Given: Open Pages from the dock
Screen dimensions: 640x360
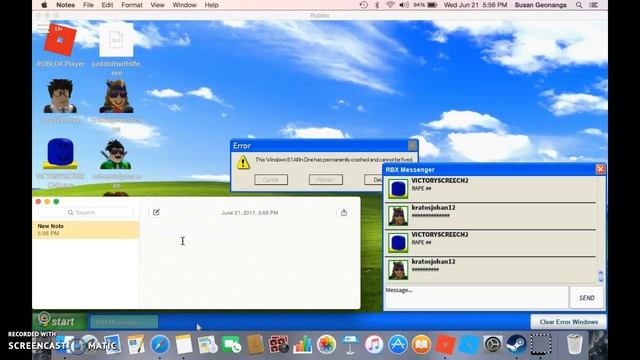Looking at the screenshot, I should 136,344.
